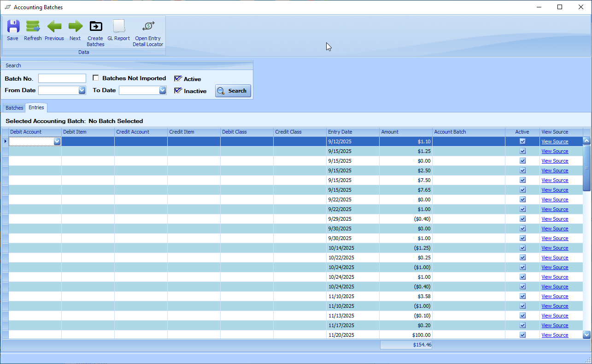The width and height of the screenshot is (592, 364).
Task: Click the 11/17/2025 entry date cell
Action: 353,325
